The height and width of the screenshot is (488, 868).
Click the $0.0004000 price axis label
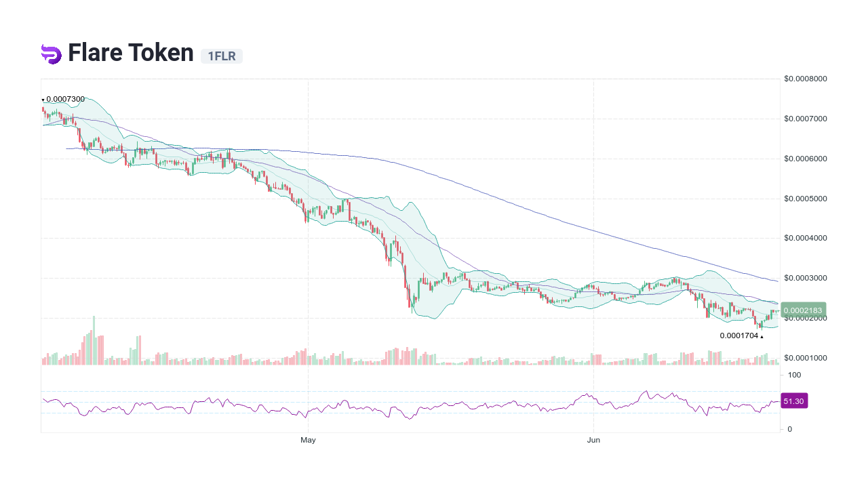[x=805, y=238]
